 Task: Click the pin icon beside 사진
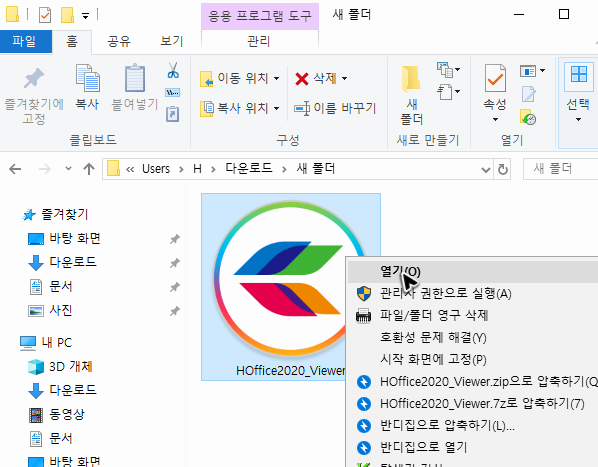point(174,311)
